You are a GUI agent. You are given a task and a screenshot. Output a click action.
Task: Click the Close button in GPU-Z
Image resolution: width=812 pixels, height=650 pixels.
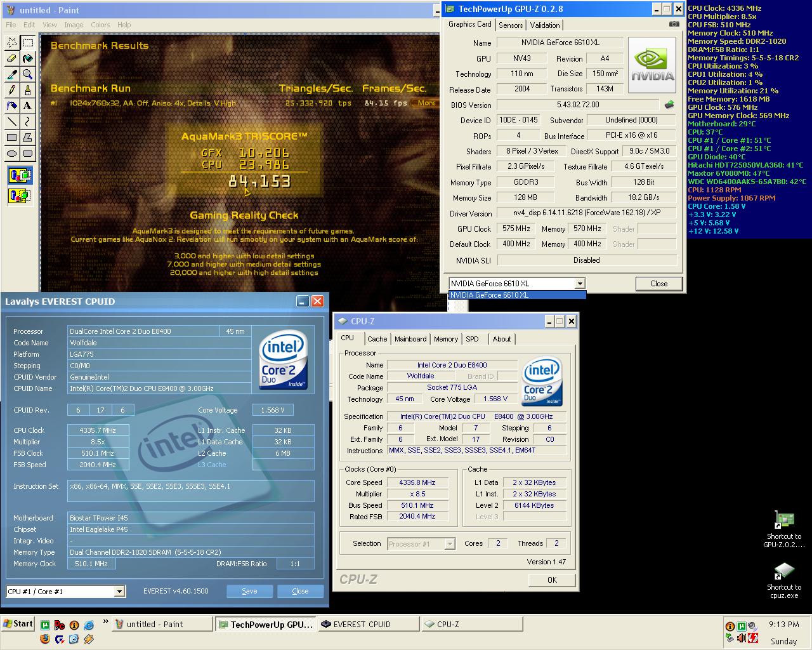tap(659, 284)
